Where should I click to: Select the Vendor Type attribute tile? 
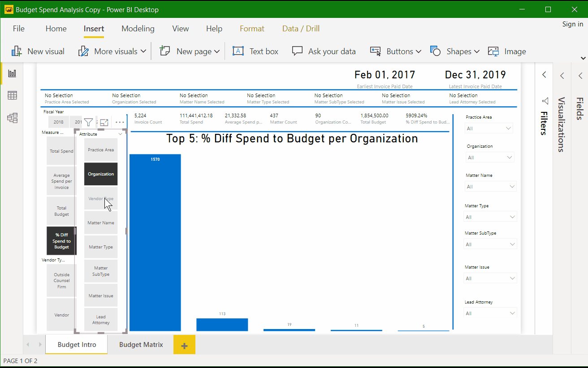click(x=101, y=198)
